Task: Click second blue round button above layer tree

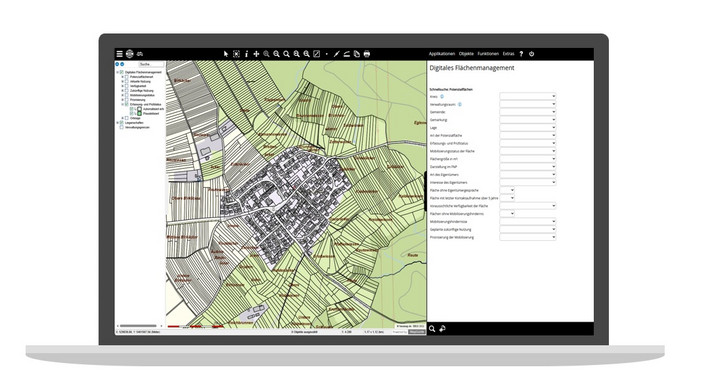Action: (x=122, y=64)
